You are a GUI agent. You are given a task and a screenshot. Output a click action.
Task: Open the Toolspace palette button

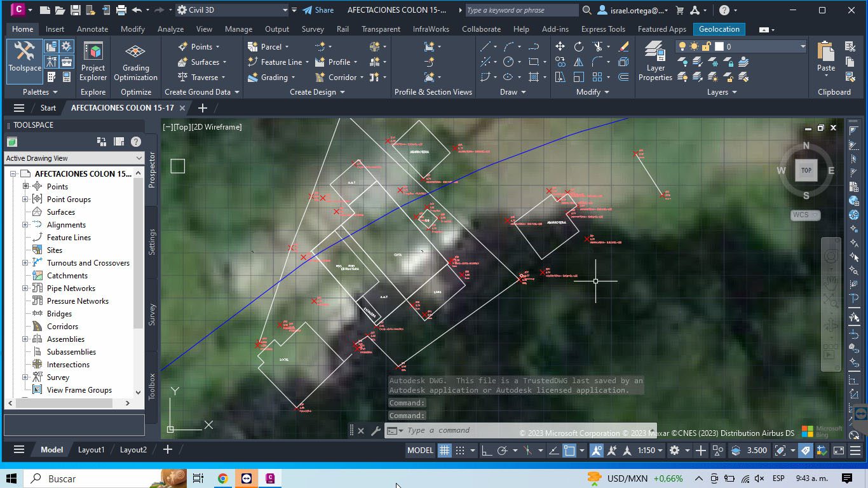(x=25, y=60)
